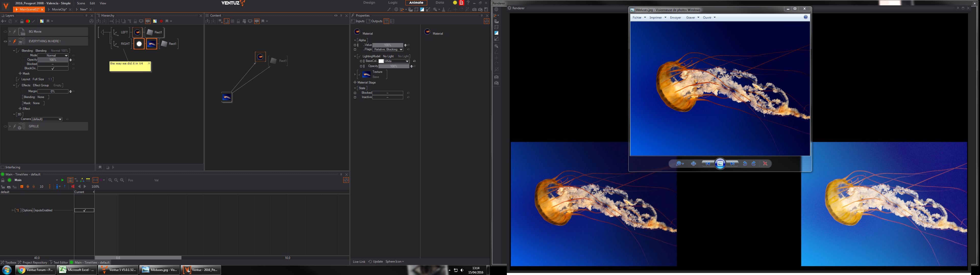Click the red record dot in Hierarchy toolbar
Image resolution: width=980 pixels, height=275 pixels.
tap(161, 21)
